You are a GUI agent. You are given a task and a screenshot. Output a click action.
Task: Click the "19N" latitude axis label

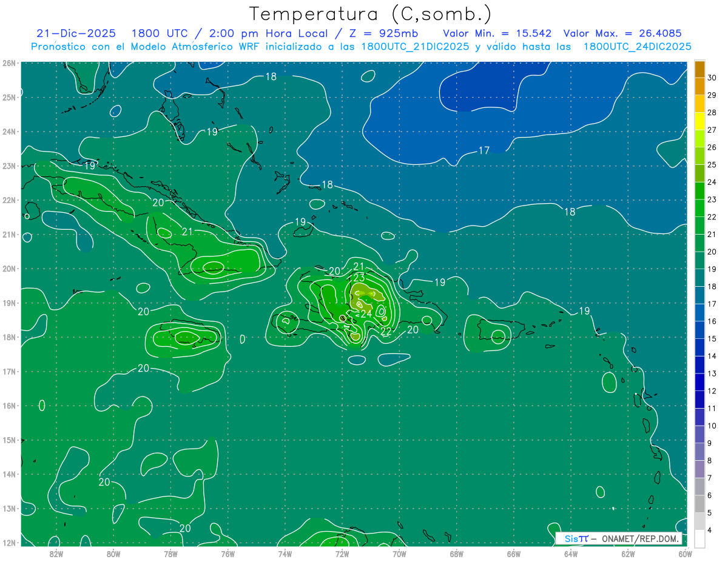coord(8,303)
